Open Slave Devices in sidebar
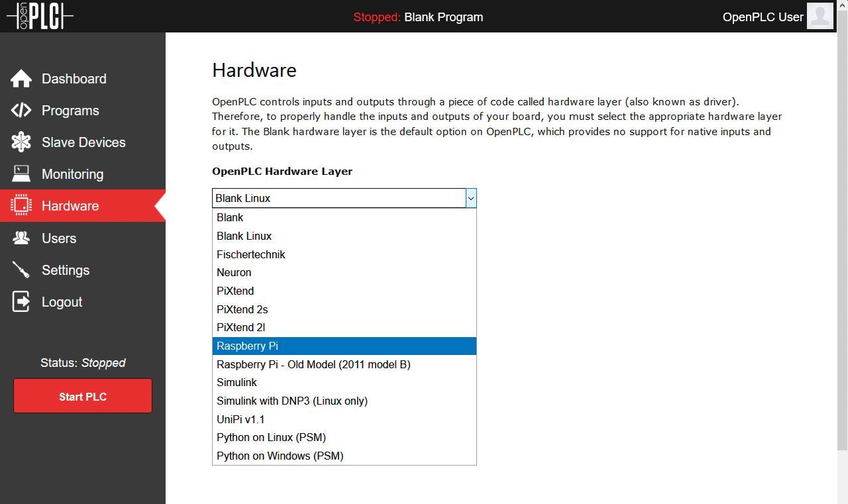 click(x=83, y=142)
